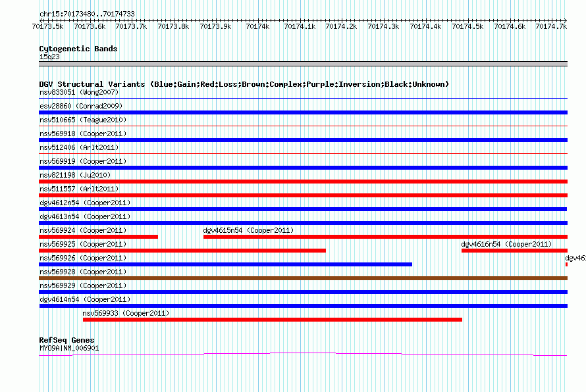This screenshot has height=392, width=586.
Task: Open variant nsv569928 (Cooper2011) label
Action: coord(83,272)
